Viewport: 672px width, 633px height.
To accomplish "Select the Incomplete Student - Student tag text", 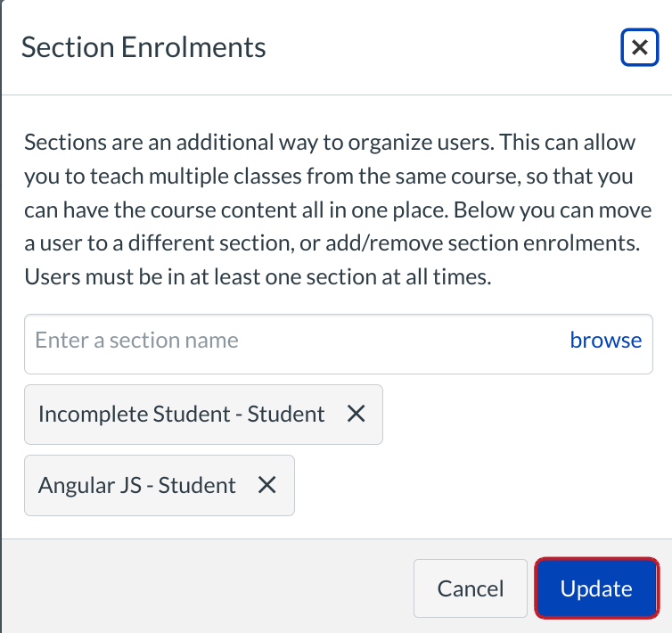I will [182, 414].
